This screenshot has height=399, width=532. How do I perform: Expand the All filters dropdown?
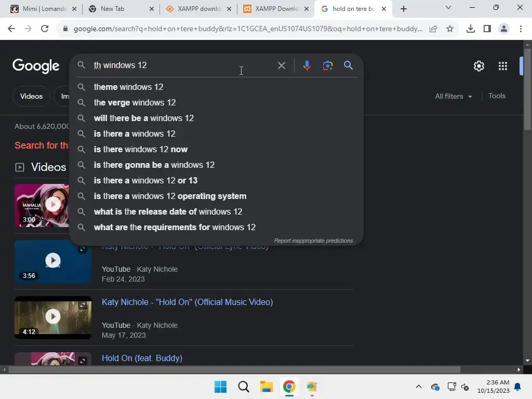pyautogui.click(x=454, y=96)
